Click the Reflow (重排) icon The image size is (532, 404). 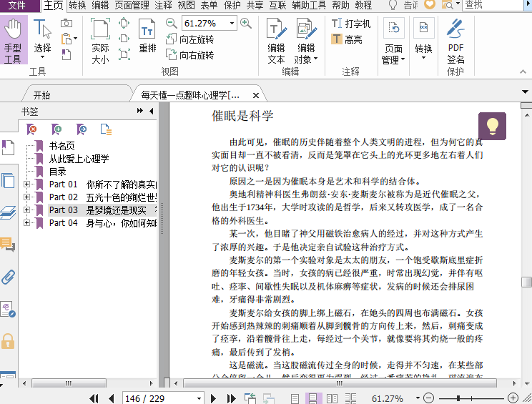[x=147, y=36]
